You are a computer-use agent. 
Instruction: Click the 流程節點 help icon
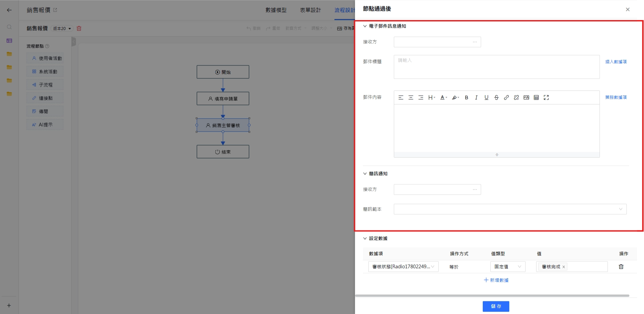(47, 46)
